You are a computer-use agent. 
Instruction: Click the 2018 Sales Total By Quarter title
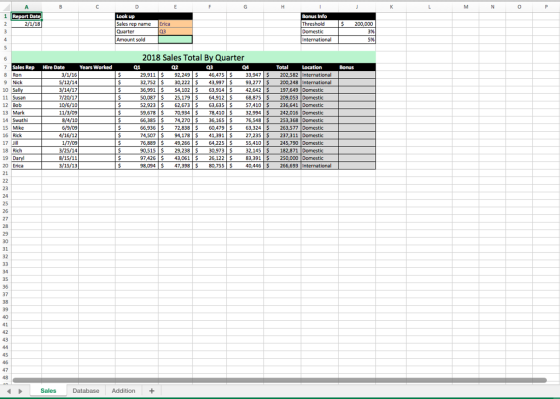click(193, 58)
